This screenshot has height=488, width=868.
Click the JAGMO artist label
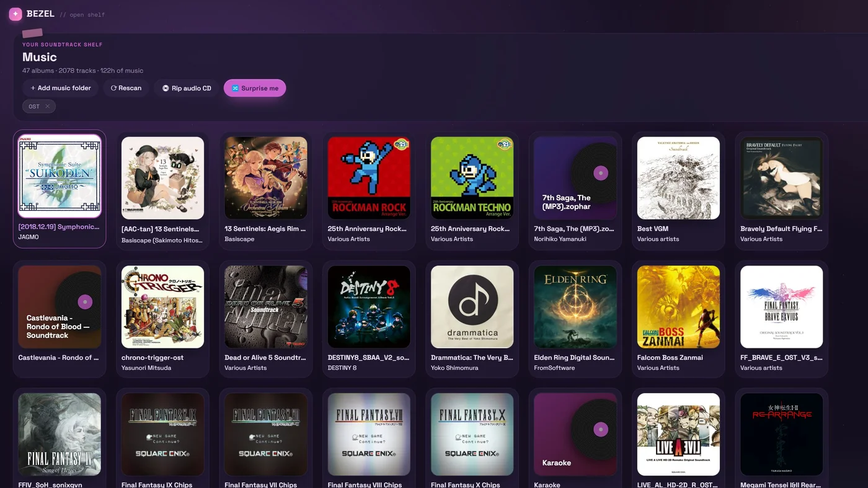29,237
